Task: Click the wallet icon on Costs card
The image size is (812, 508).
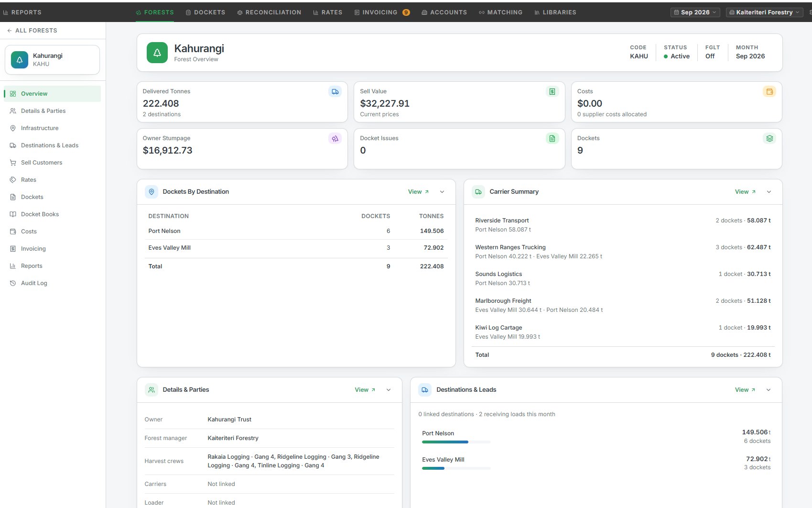Action: [x=769, y=91]
